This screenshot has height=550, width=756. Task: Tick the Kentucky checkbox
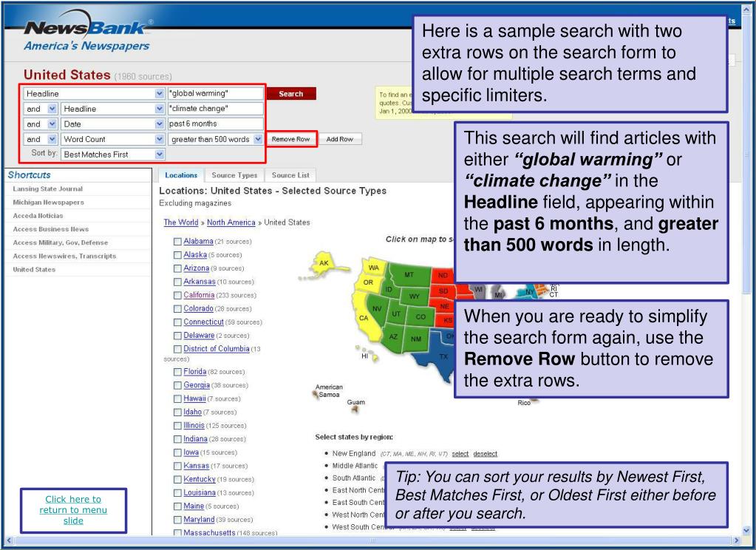(177, 480)
